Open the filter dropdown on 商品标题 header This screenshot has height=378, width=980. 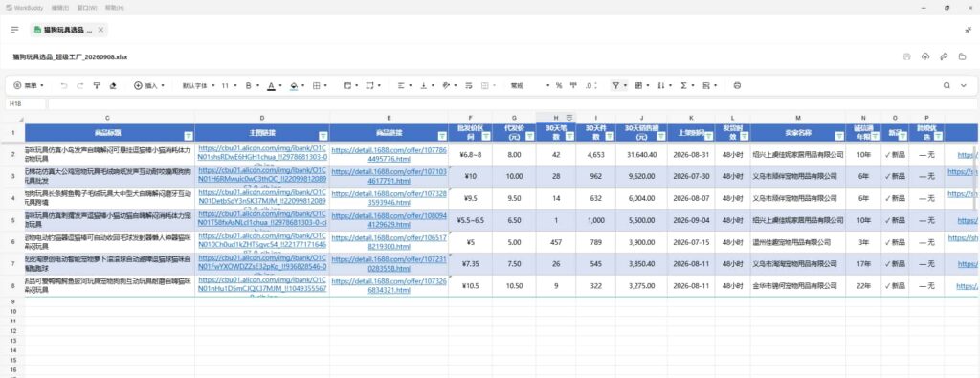tap(189, 136)
